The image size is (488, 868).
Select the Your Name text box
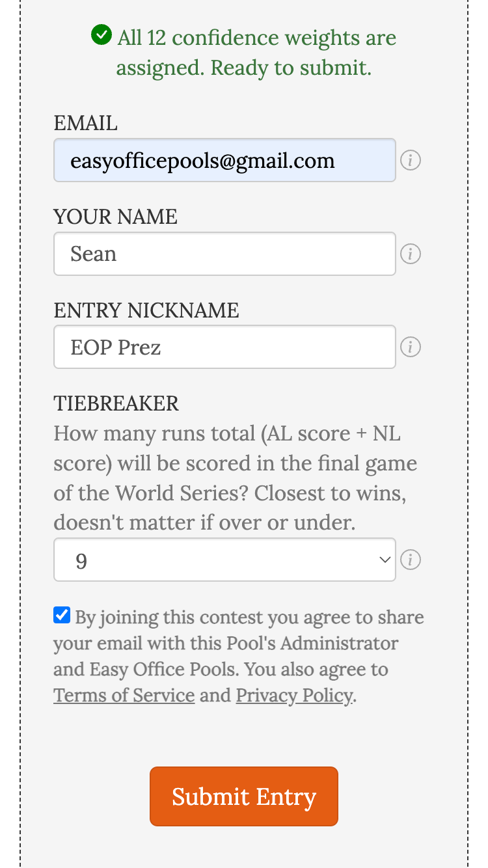[x=224, y=254]
